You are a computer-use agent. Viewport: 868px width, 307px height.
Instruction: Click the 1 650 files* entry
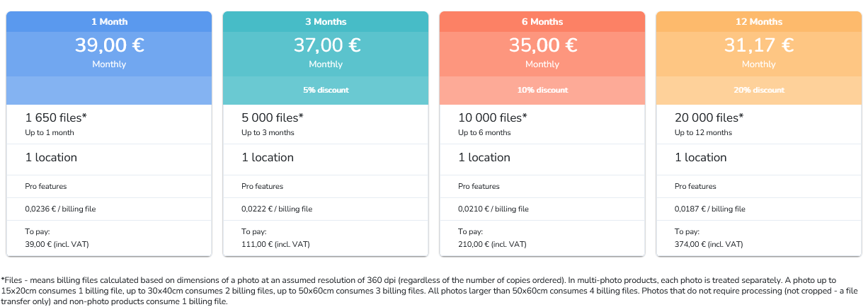pyautogui.click(x=56, y=118)
